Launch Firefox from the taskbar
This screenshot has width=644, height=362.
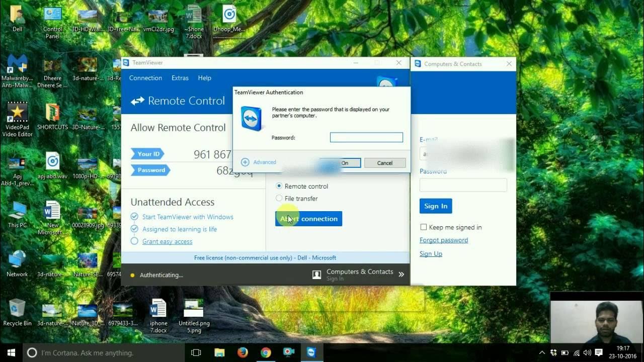[243, 353]
